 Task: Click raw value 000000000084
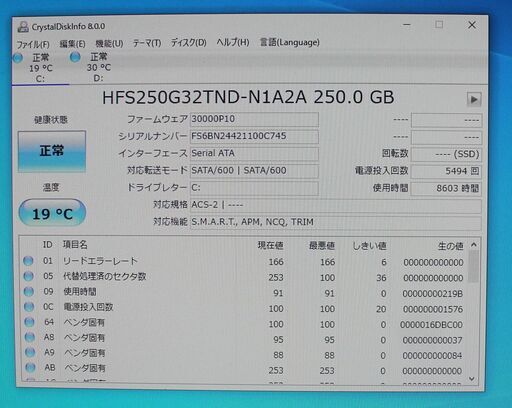(432, 356)
